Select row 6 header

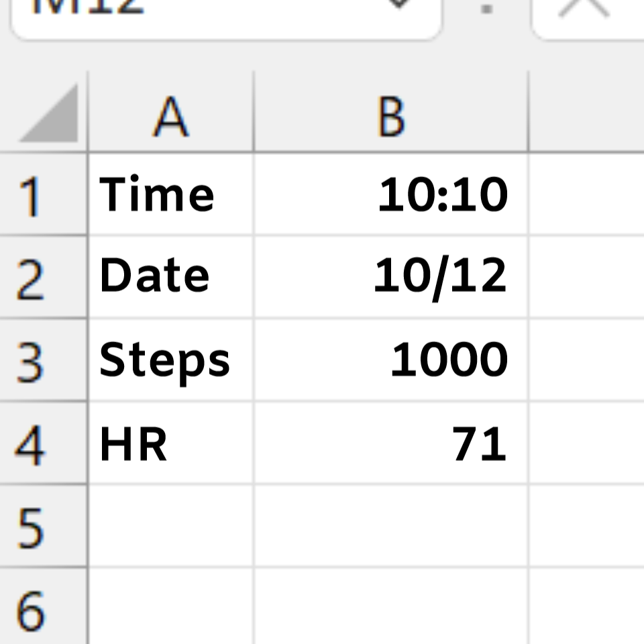(43, 606)
